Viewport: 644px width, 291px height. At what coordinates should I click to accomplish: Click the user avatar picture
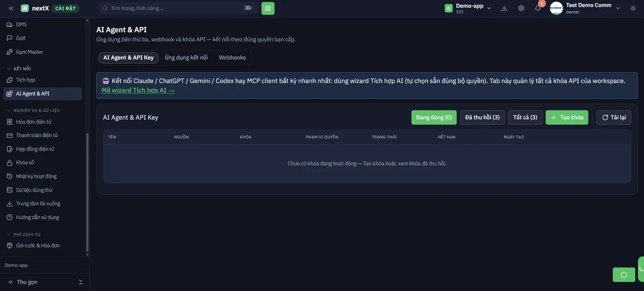click(556, 8)
